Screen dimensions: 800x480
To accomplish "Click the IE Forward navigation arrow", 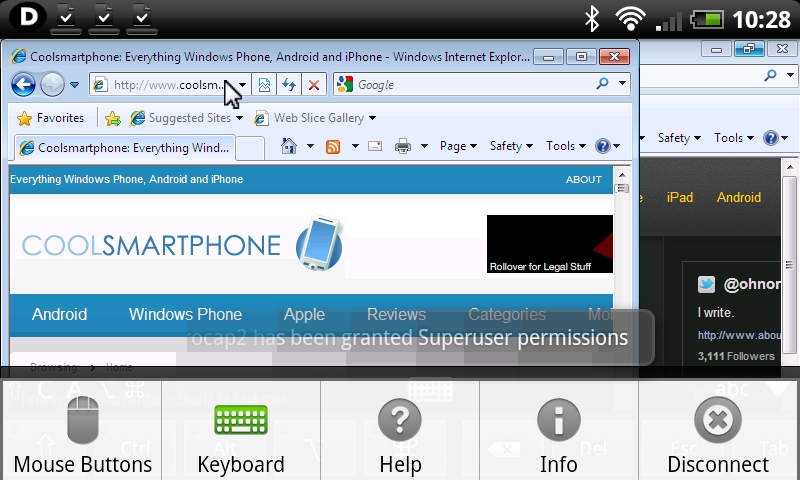I will tap(53, 85).
